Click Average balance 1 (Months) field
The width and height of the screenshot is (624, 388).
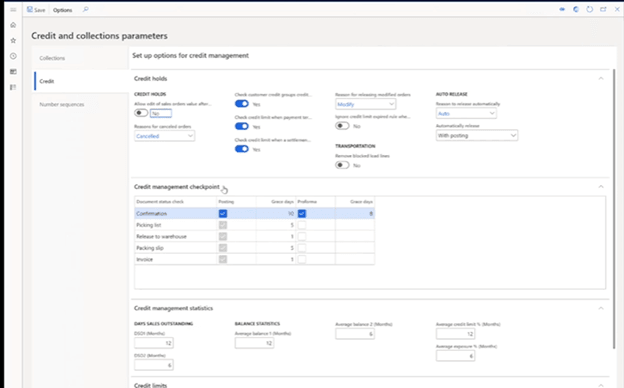[254, 343]
